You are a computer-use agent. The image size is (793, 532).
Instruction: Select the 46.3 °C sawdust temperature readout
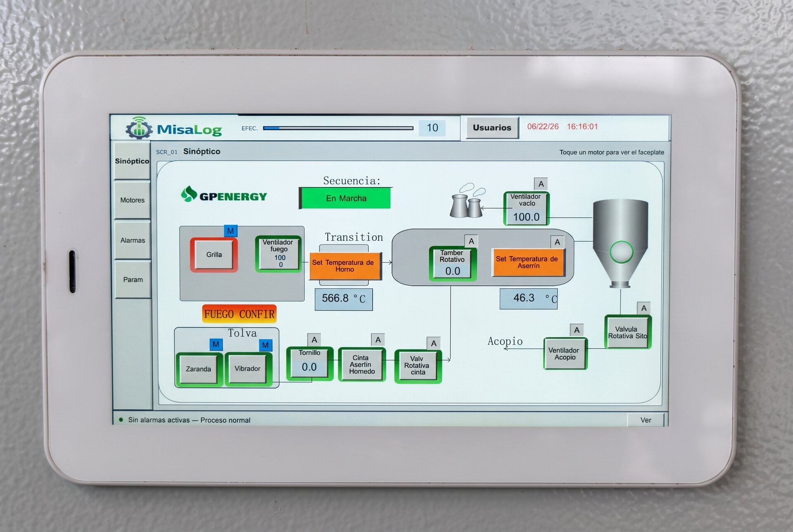(528, 299)
